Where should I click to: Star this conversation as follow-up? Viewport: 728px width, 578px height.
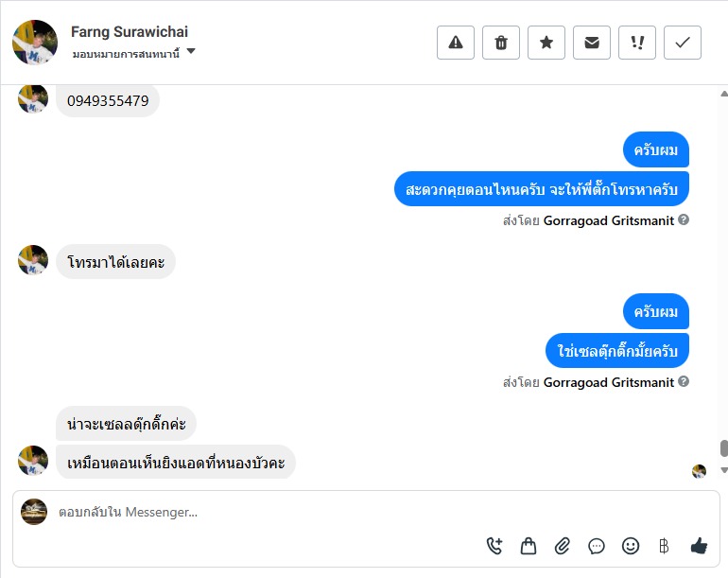(x=546, y=43)
